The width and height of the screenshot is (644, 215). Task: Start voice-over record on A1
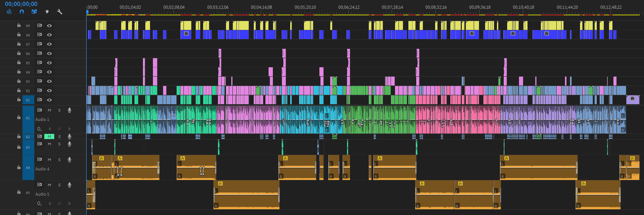click(69, 110)
